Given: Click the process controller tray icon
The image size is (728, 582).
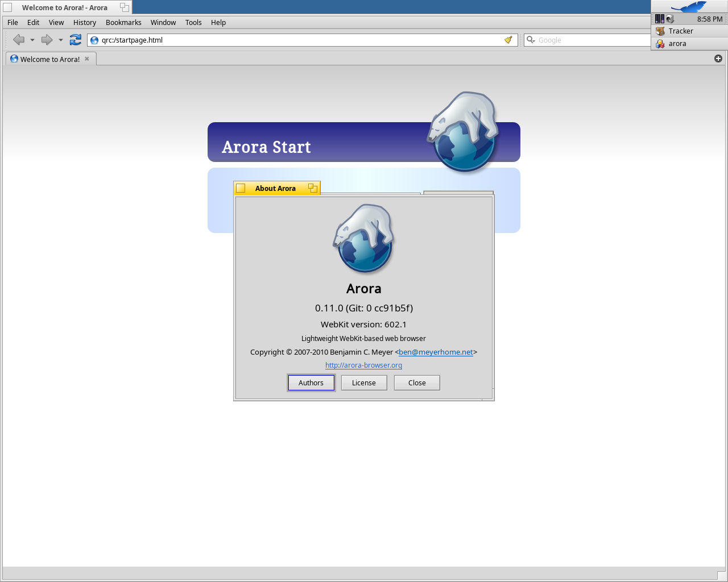Looking at the screenshot, I should (x=659, y=19).
